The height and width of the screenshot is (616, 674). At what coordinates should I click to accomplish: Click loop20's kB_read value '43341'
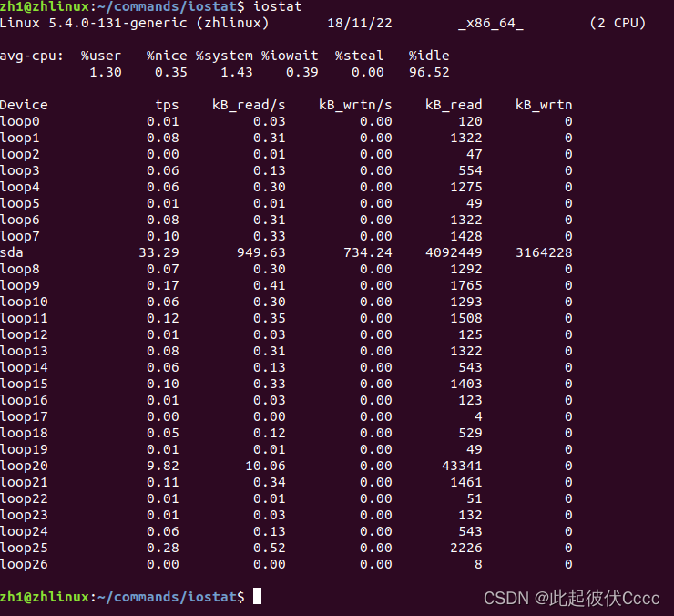click(462, 466)
